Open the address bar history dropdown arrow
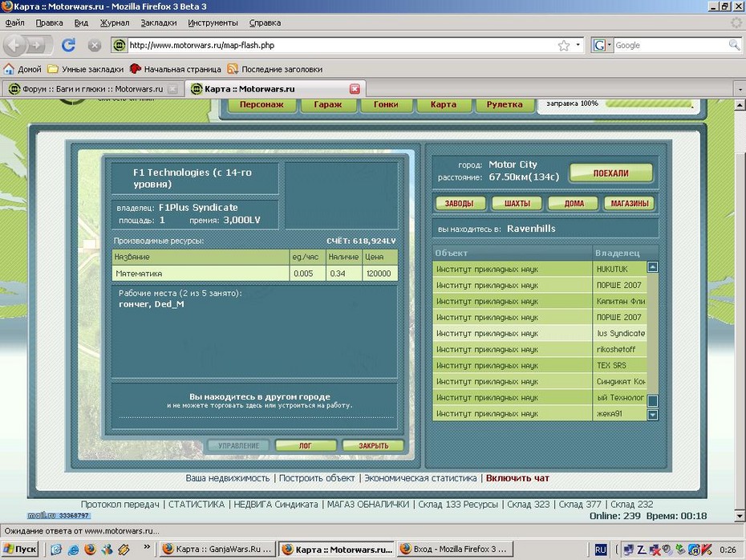 [x=578, y=45]
